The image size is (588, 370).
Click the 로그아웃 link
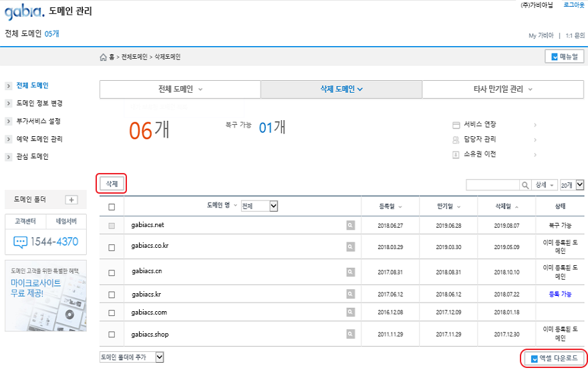point(574,5)
